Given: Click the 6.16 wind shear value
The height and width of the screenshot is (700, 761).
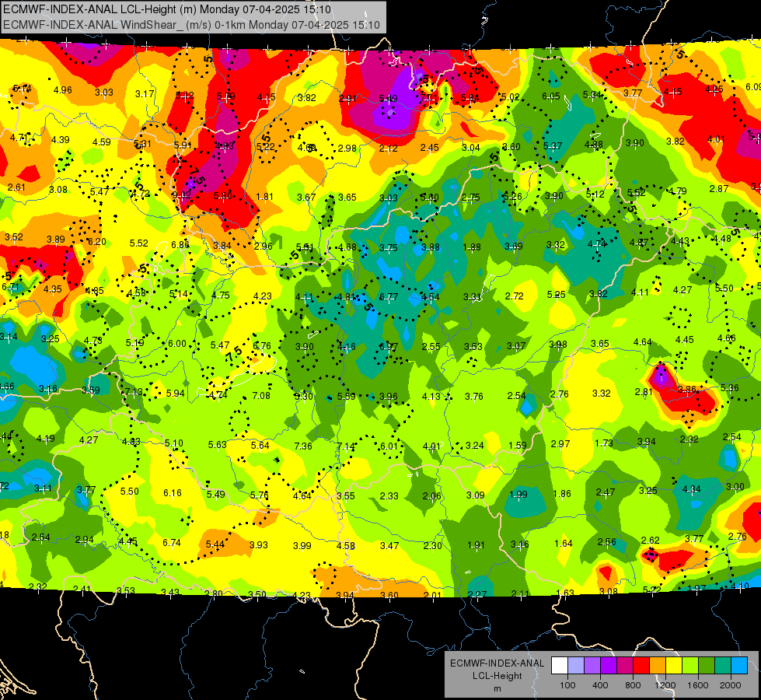Looking at the screenshot, I should pos(173,493).
